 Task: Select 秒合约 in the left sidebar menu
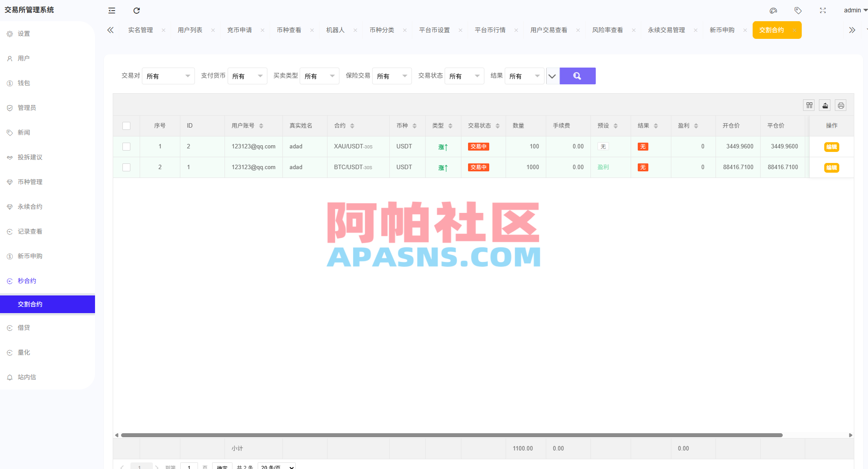[27, 280]
